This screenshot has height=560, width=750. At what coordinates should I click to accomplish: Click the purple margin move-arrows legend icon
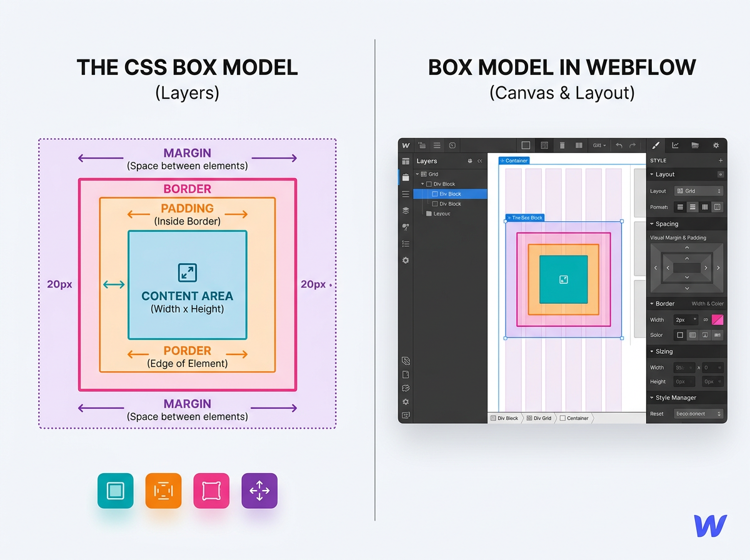pyautogui.click(x=259, y=491)
